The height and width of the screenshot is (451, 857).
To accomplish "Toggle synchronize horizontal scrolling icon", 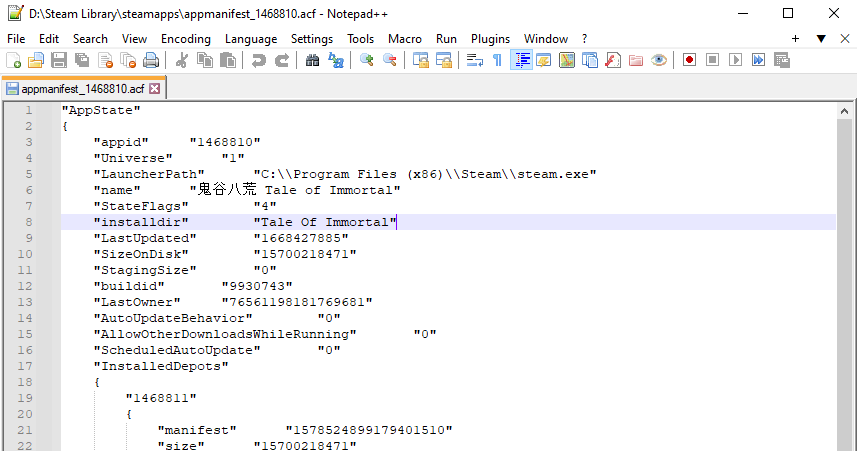I will [443, 60].
